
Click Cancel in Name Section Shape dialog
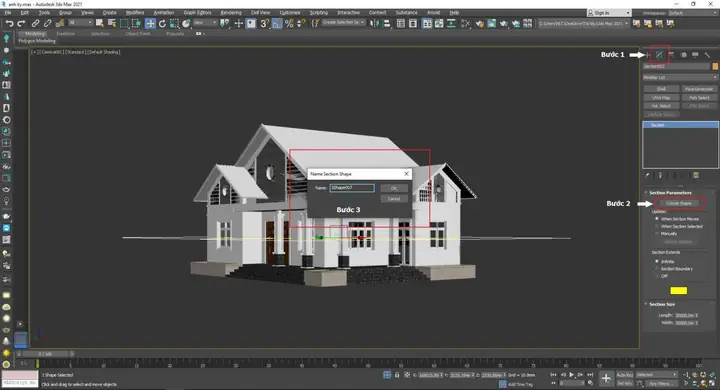394,199
